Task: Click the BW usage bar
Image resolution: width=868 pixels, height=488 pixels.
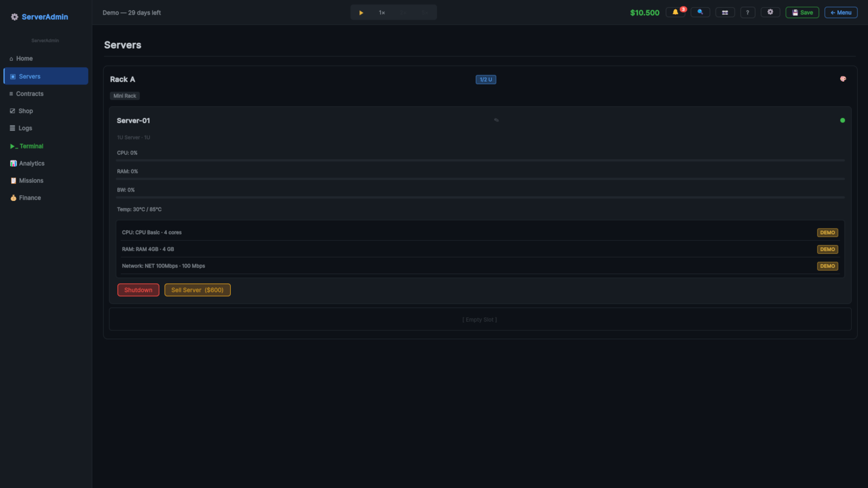Action: click(x=480, y=197)
